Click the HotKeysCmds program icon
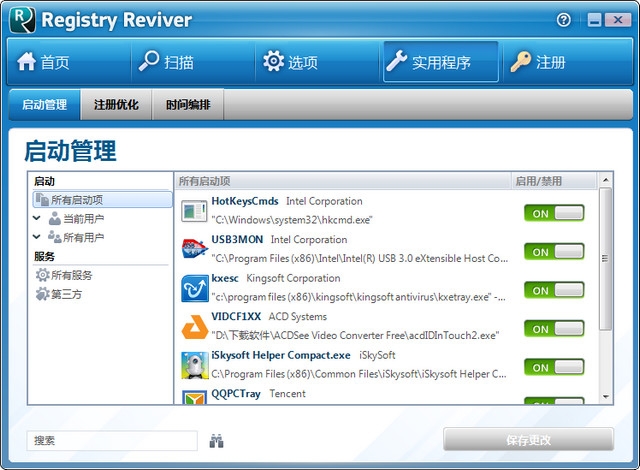 click(x=194, y=211)
